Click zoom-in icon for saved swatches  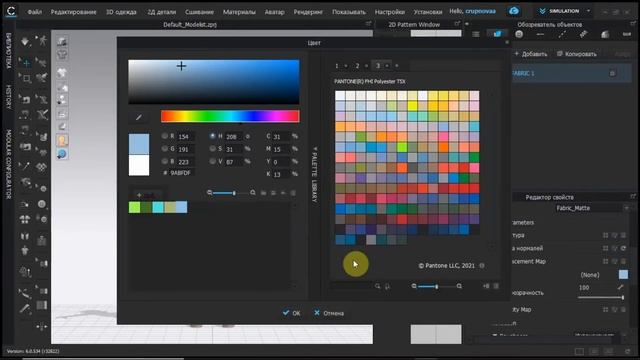click(x=253, y=193)
